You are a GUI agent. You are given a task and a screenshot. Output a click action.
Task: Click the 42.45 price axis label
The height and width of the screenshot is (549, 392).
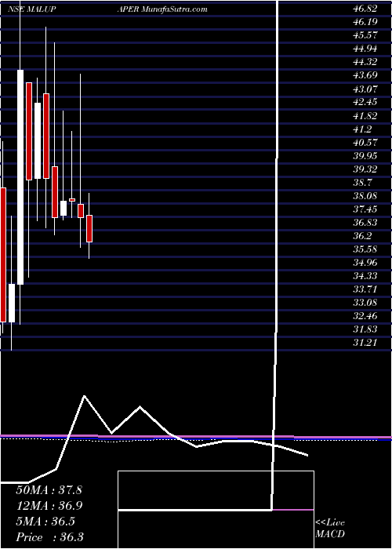click(365, 102)
